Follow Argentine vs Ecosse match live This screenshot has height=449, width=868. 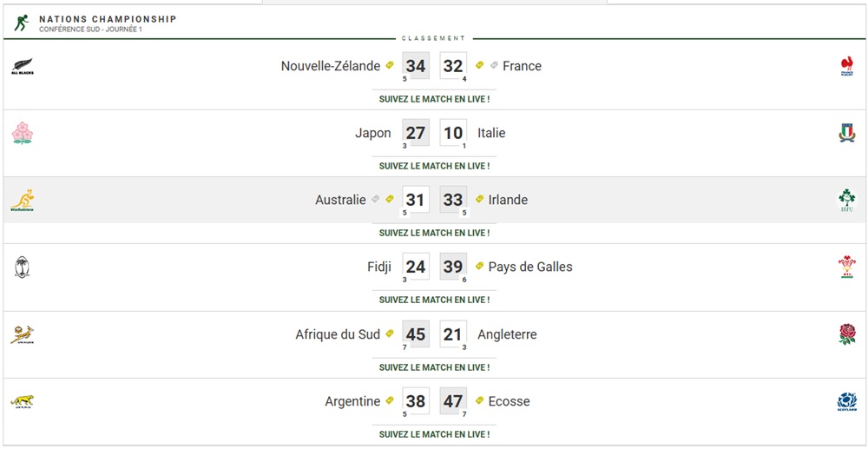[x=434, y=434]
